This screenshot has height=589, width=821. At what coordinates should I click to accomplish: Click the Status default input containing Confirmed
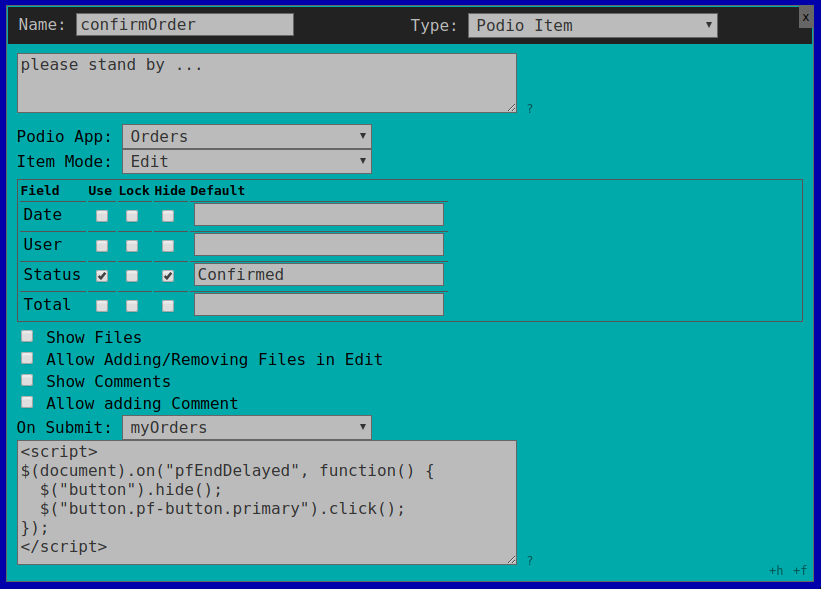tap(319, 274)
